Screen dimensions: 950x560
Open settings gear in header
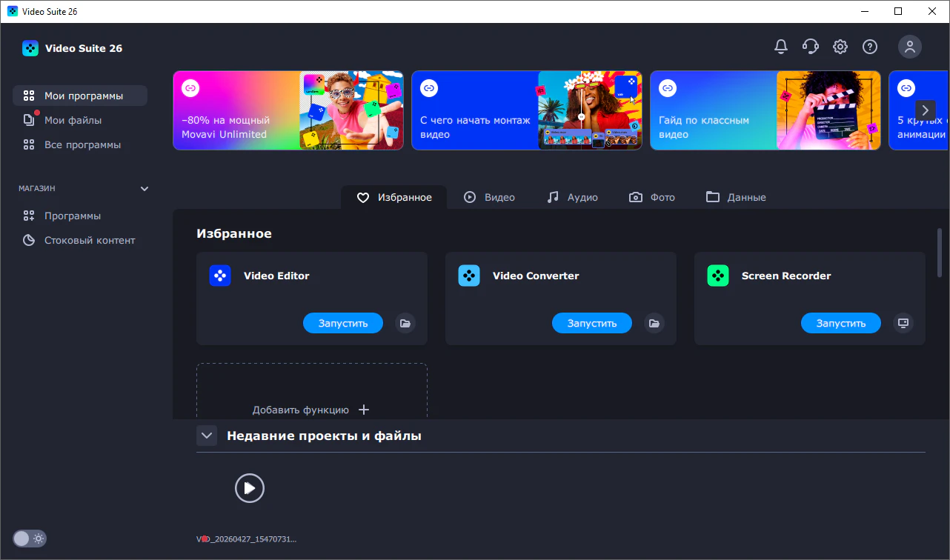[x=840, y=47]
